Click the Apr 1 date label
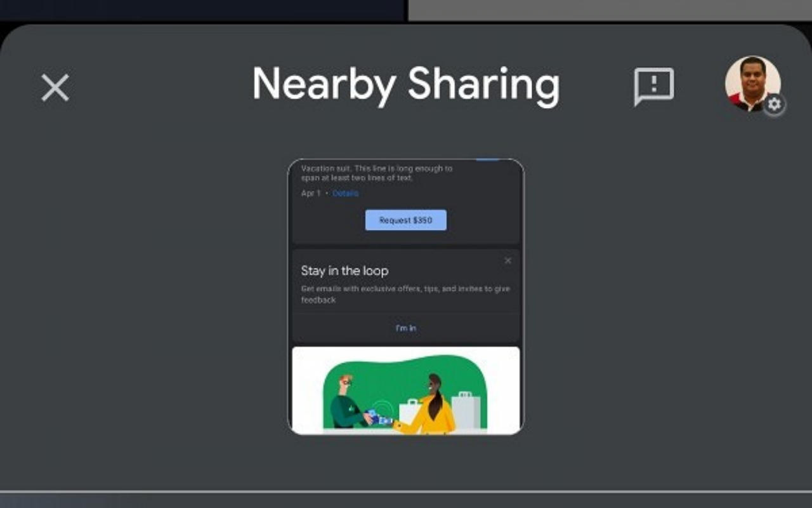The width and height of the screenshot is (812, 508). pyautogui.click(x=311, y=193)
